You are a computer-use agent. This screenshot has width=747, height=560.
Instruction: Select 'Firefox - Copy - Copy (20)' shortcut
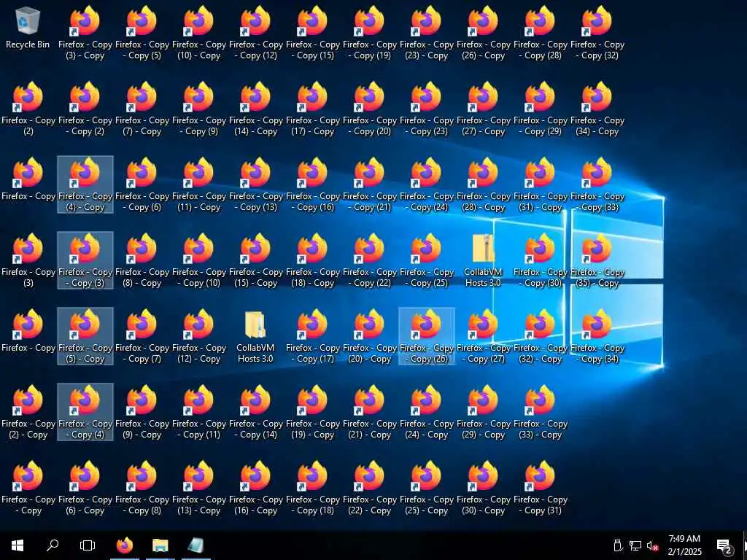click(x=370, y=109)
